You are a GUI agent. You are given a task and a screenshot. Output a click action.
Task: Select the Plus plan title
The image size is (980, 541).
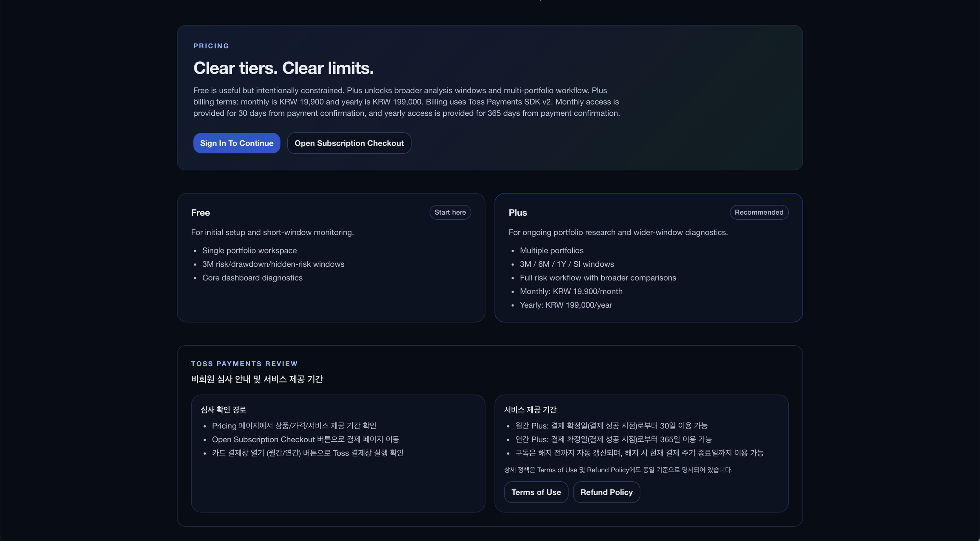517,213
